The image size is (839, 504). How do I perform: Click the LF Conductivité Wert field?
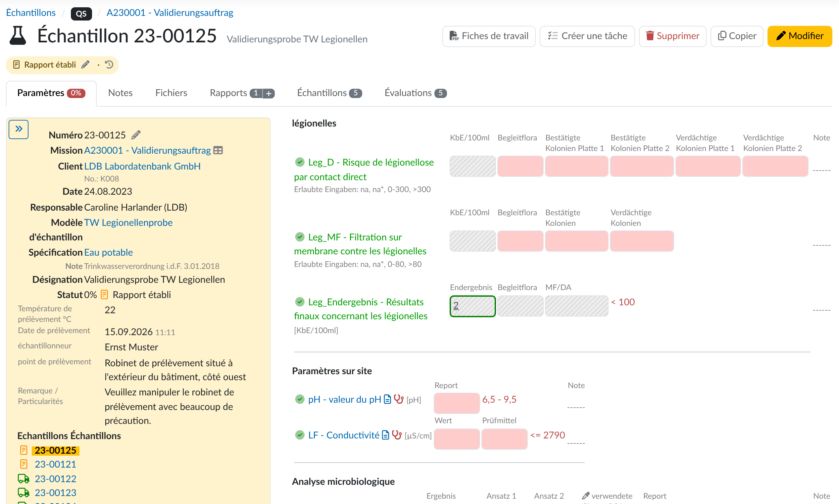tap(457, 439)
